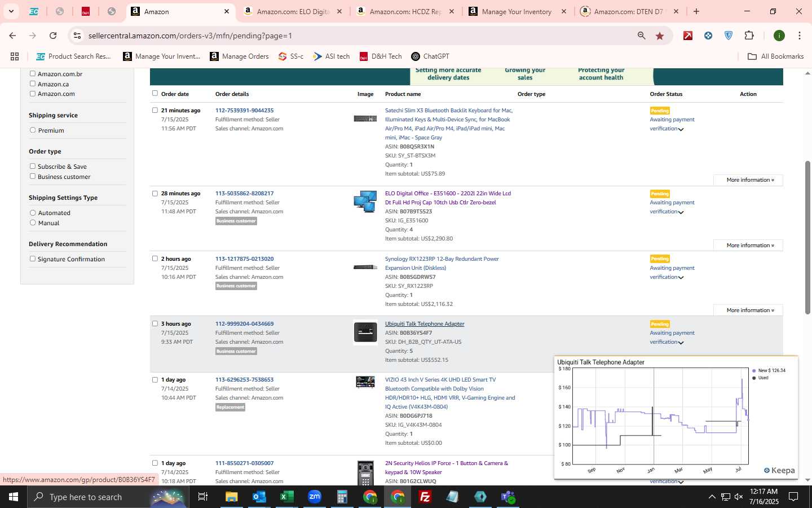Open Outlook from taskbar
Viewport: 812px width, 508px height.
click(x=259, y=497)
